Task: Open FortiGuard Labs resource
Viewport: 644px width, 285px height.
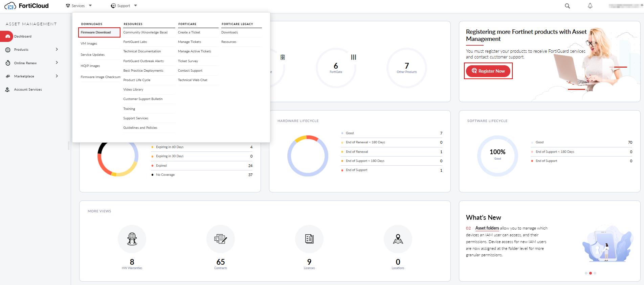Action: pos(135,42)
